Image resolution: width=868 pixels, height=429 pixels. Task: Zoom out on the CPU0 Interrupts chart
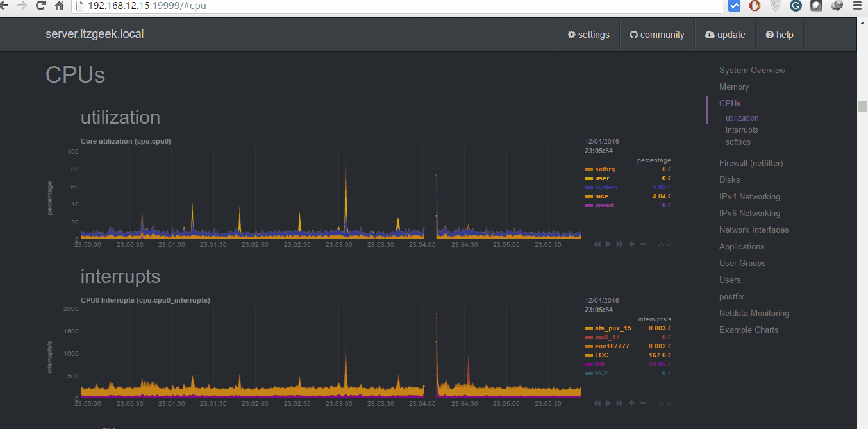642,403
